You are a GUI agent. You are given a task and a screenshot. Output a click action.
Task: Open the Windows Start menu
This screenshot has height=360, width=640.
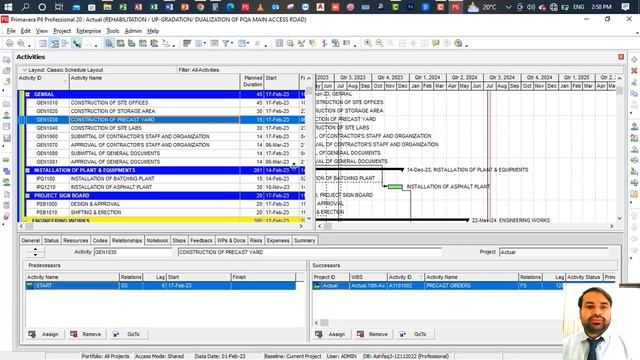8,7
